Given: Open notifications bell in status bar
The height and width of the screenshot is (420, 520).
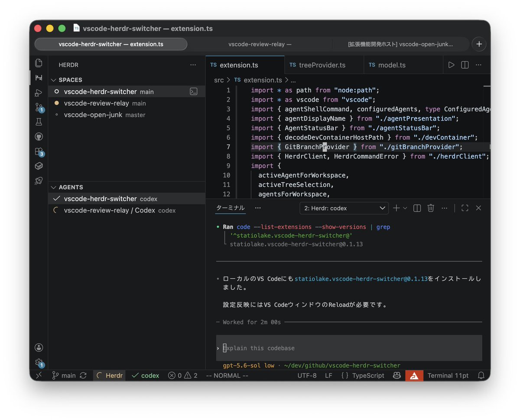Looking at the screenshot, I should point(481,375).
